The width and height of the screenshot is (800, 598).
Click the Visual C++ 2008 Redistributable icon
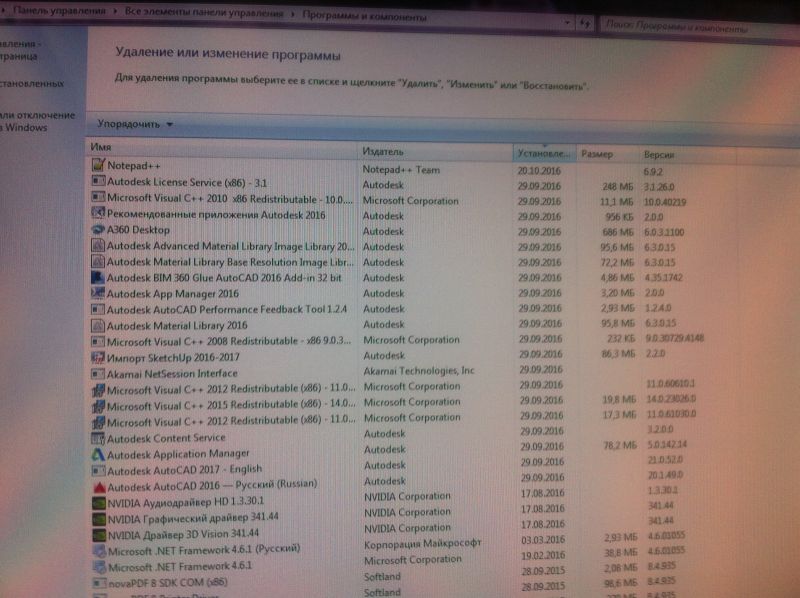98,341
